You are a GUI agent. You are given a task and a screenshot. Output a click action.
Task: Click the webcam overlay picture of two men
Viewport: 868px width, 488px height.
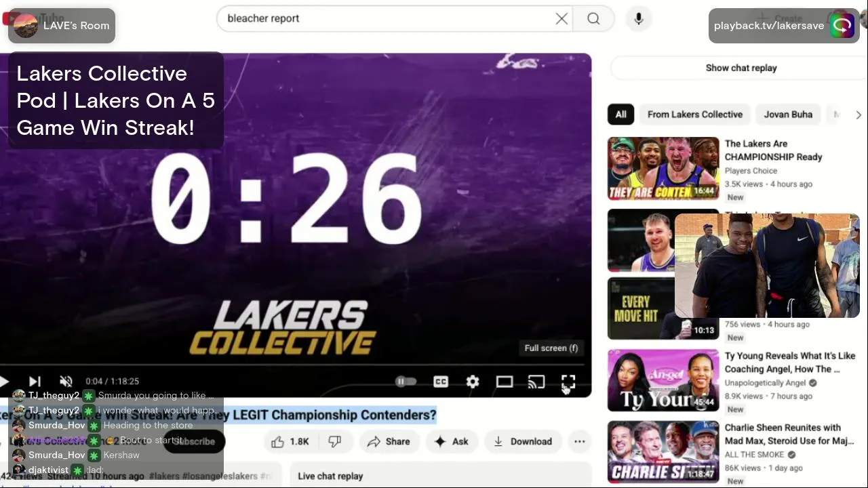(767, 266)
